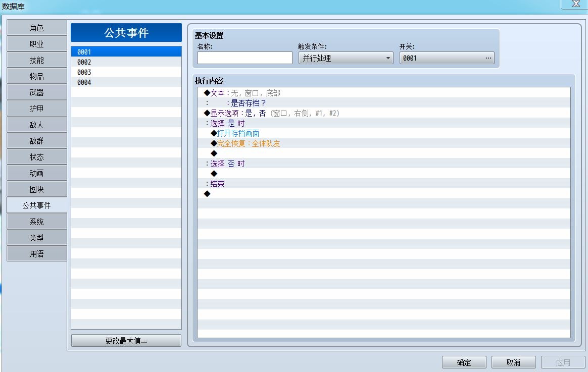The width and height of the screenshot is (588, 372).
Task: Select the 文本 command line
Action: click(384, 93)
